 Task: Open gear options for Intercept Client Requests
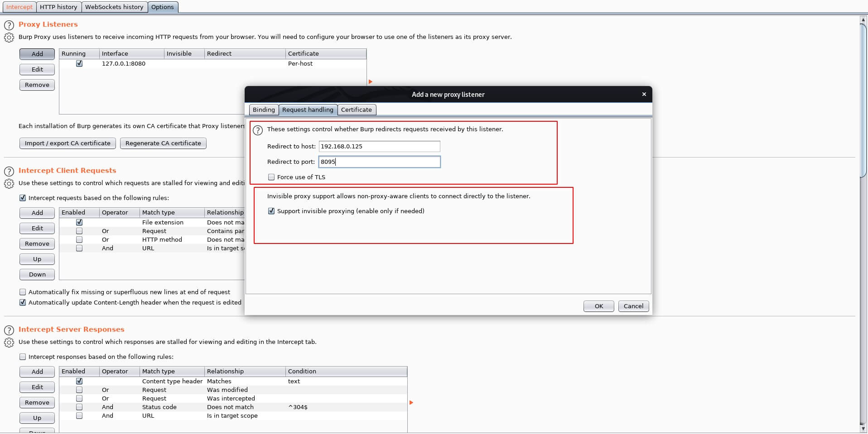pyautogui.click(x=9, y=184)
